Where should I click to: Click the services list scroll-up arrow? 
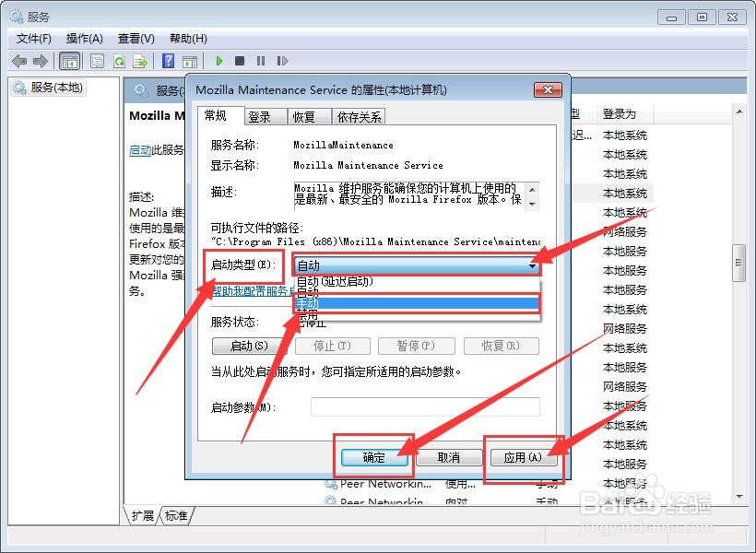pos(739,112)
